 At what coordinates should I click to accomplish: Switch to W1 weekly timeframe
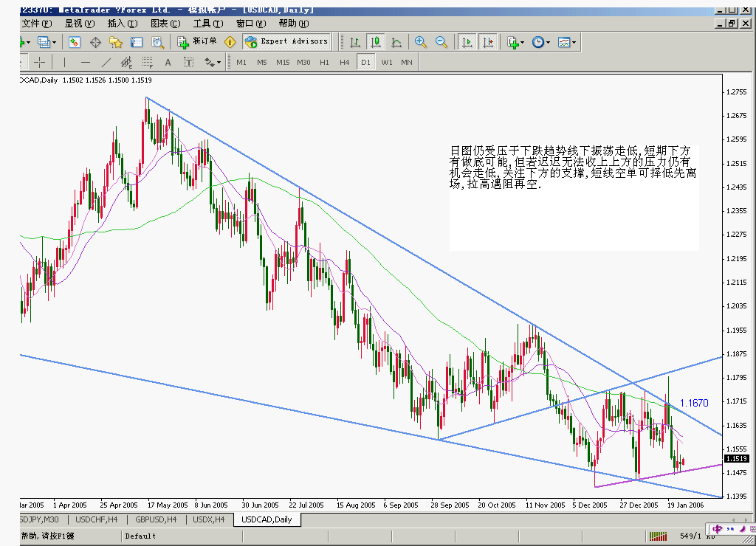[387, 62]
